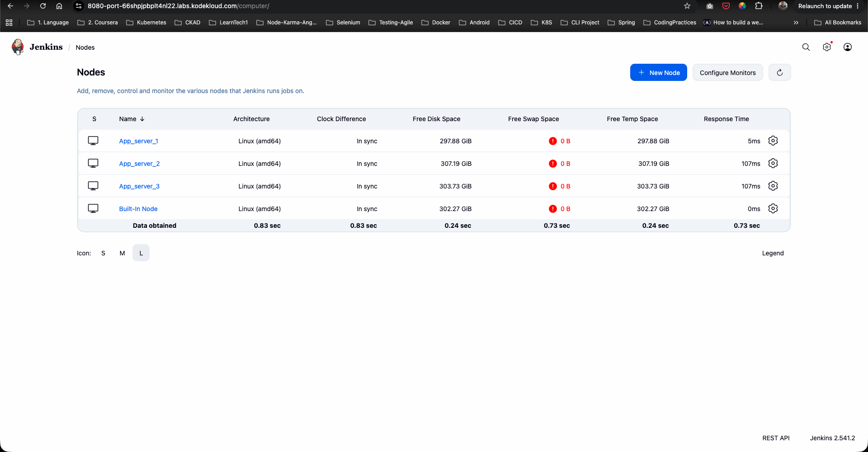The image size is (868, 452).
Task: Click Chrome profile avatar picture
Action: tap(783, 6)
